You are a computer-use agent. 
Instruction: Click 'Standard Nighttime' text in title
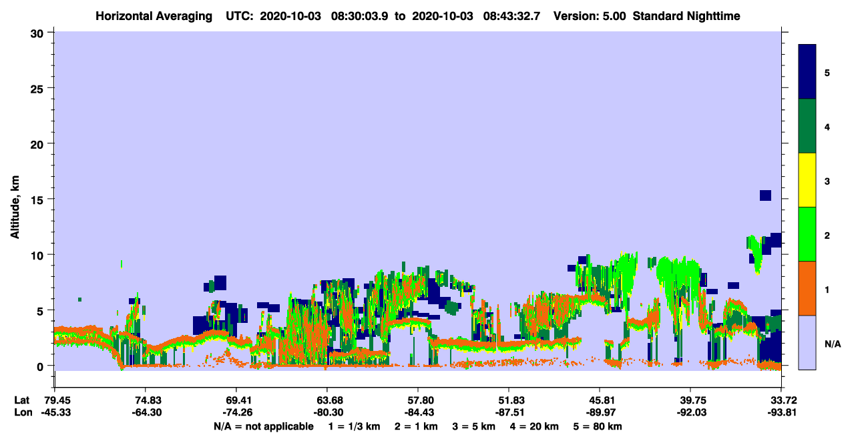tap(686, 16)
